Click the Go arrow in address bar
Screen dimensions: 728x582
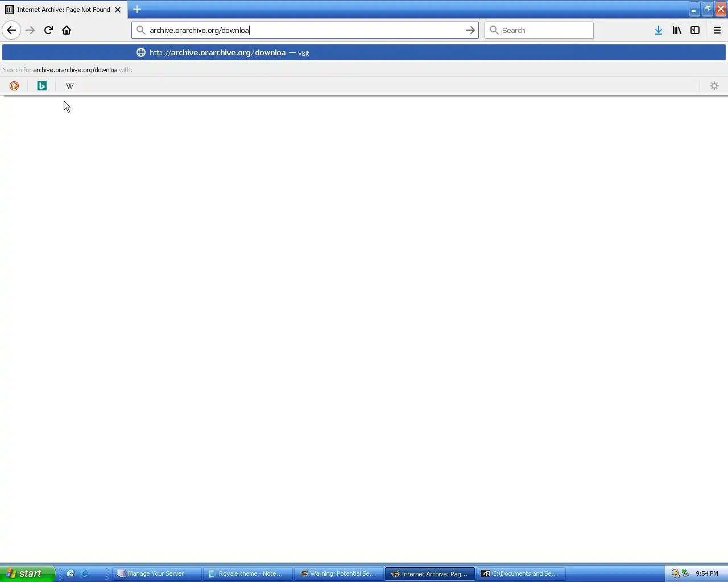(x=470, y=30)
